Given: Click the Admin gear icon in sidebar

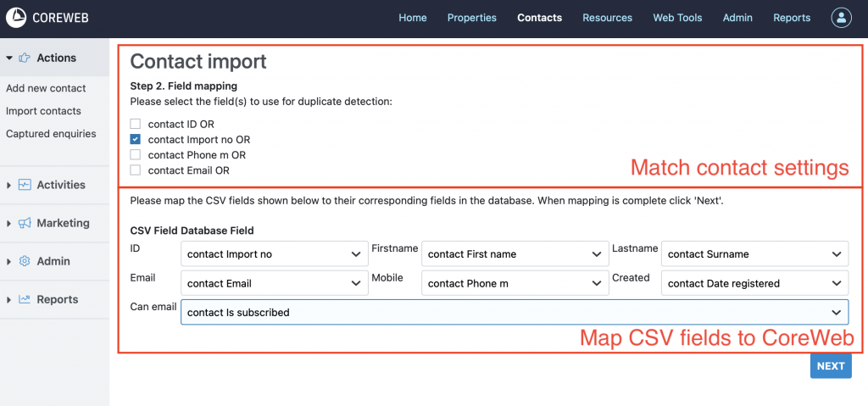Looking at the screenshot, I should click(25, 261).
